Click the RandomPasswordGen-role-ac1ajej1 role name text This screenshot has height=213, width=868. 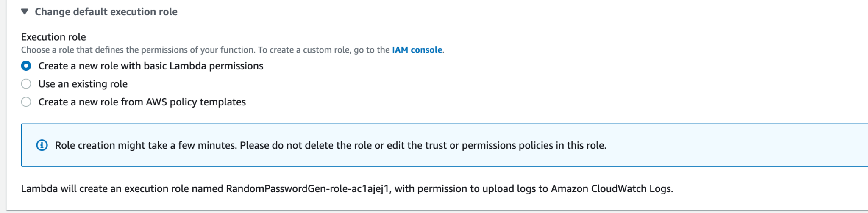307,189
